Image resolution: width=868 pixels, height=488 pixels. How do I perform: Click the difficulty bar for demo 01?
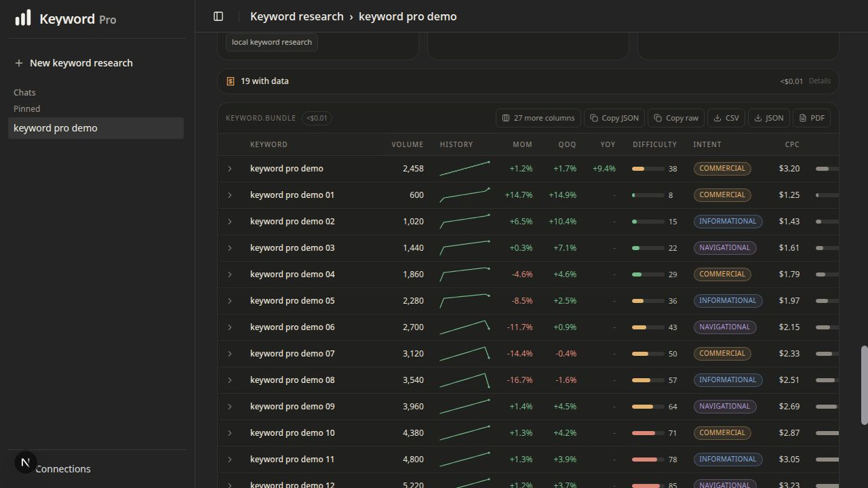click(648, 195)
